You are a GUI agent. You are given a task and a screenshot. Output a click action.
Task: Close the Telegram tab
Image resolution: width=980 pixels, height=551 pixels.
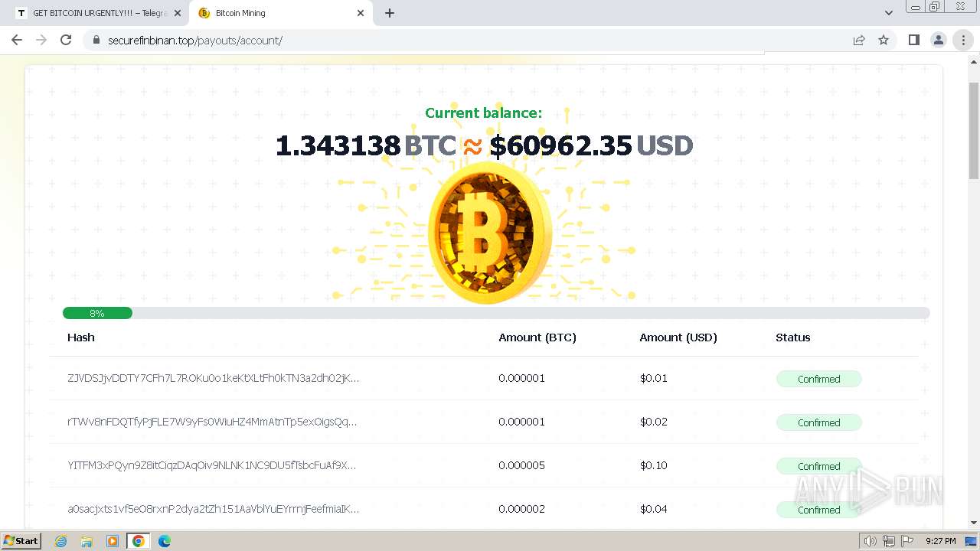point(178,13)
